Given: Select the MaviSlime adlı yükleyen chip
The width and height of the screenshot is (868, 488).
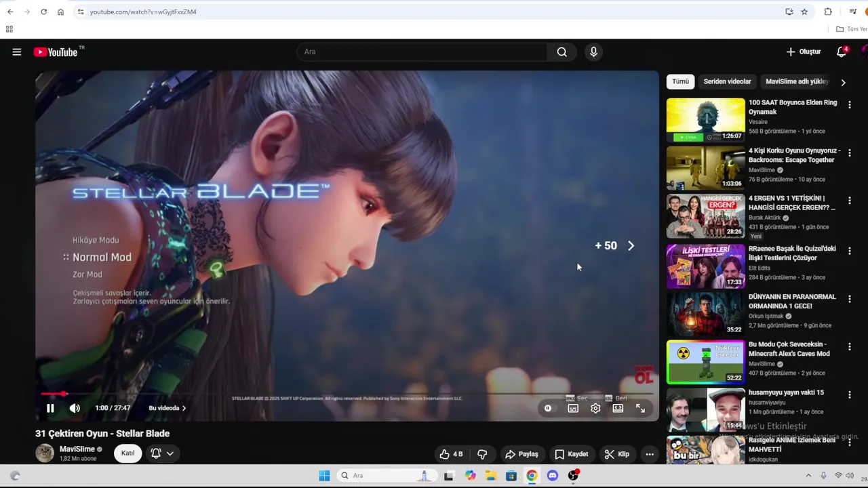Looking at the screenshot, I should tap(797, 81).
